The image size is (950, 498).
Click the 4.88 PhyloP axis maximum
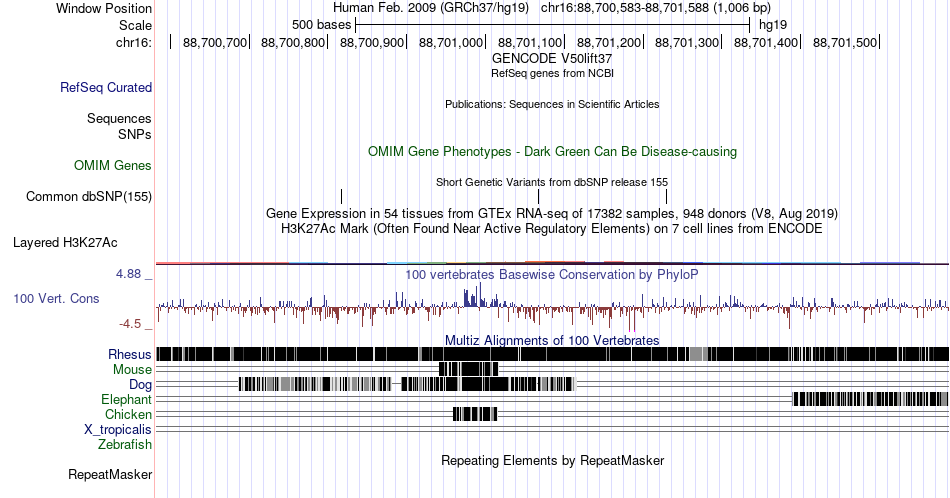128,274
